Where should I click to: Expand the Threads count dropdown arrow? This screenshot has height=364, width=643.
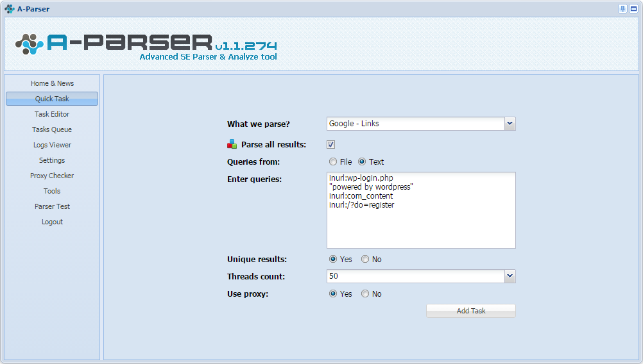[510, 276]
